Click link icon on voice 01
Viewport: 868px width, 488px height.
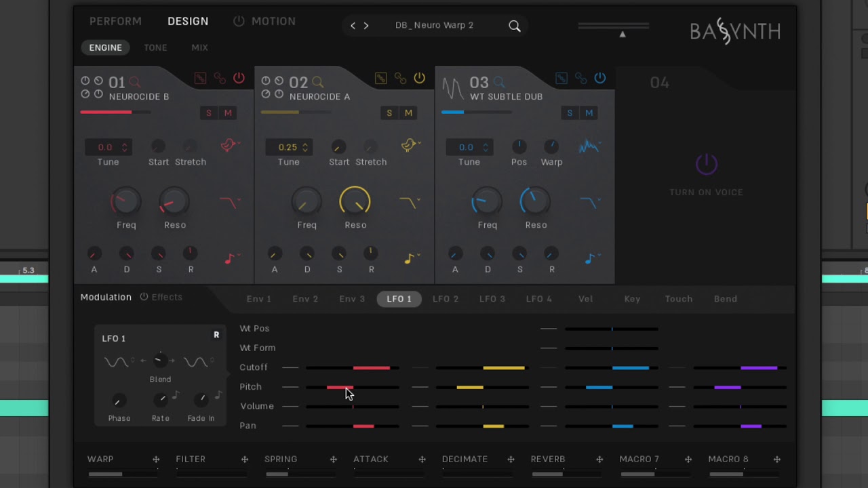220,79
